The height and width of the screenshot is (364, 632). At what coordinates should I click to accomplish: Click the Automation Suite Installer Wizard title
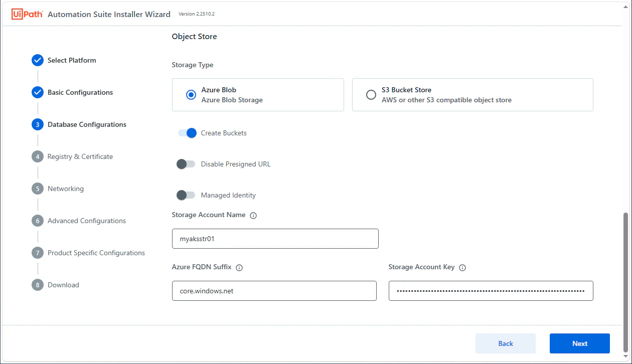point(109,14)
